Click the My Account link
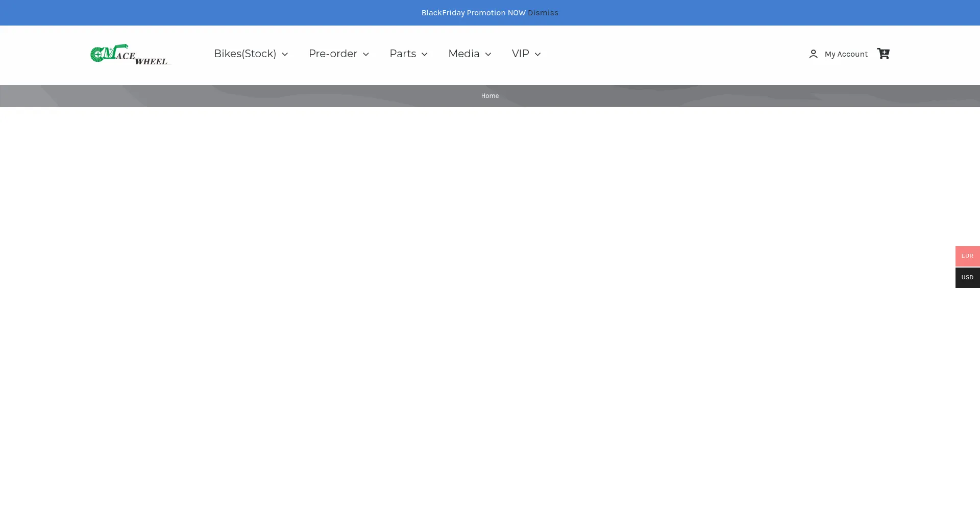 (x=846, y=54)
